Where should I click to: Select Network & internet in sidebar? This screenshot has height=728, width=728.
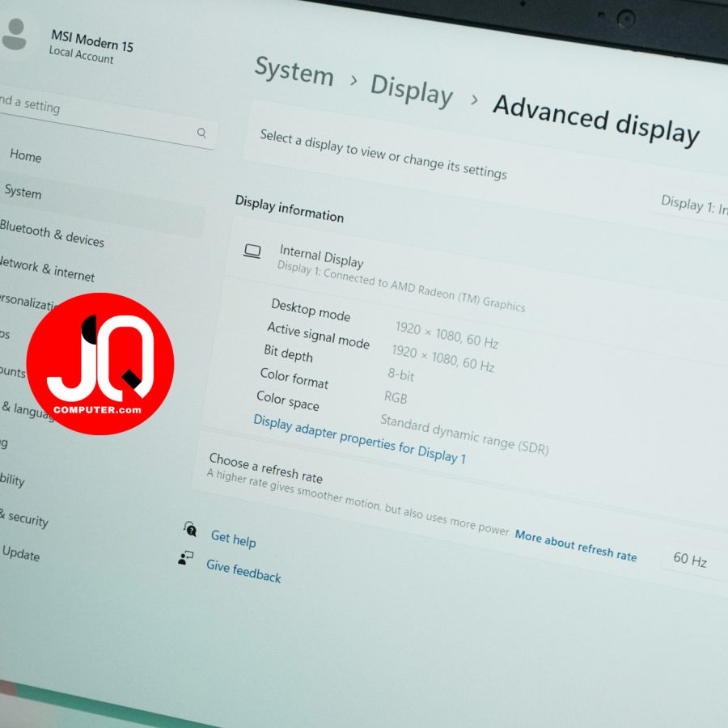click(x=47, y=269)
